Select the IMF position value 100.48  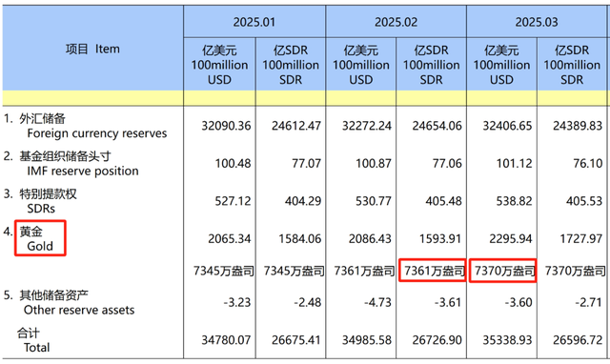[233, 164]
